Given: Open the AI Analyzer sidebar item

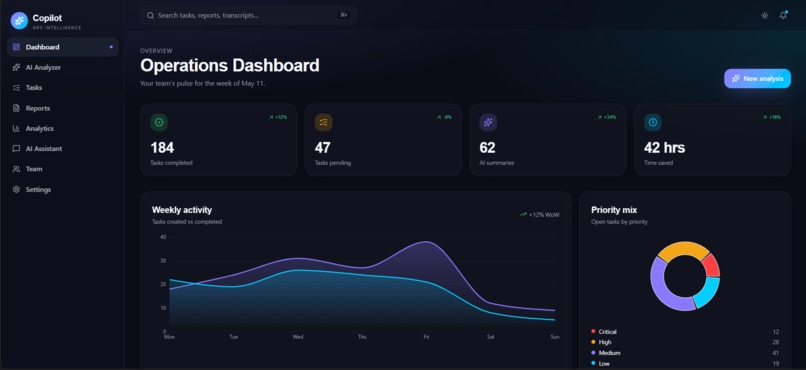Looking at the screenshot, I should click(63, 67).
